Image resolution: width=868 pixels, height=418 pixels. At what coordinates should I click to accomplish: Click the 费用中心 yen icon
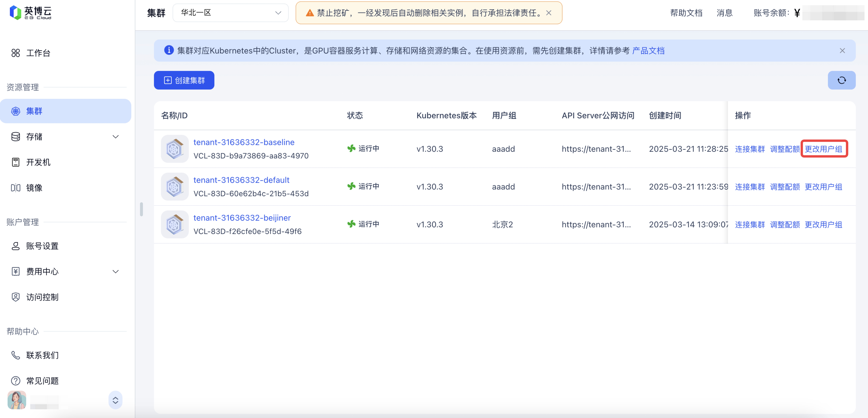pos(16,271)
